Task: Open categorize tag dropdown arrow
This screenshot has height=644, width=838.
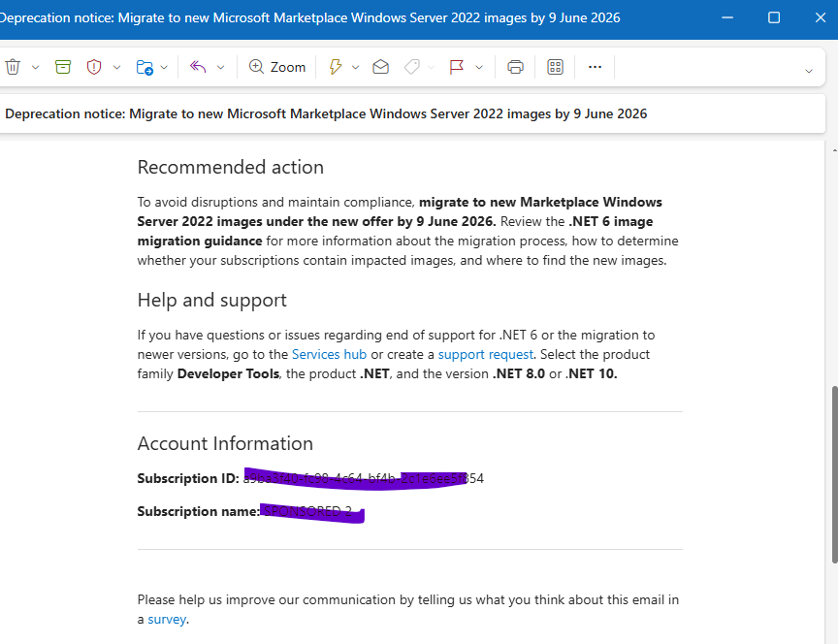Action: (x=432, y=67)
